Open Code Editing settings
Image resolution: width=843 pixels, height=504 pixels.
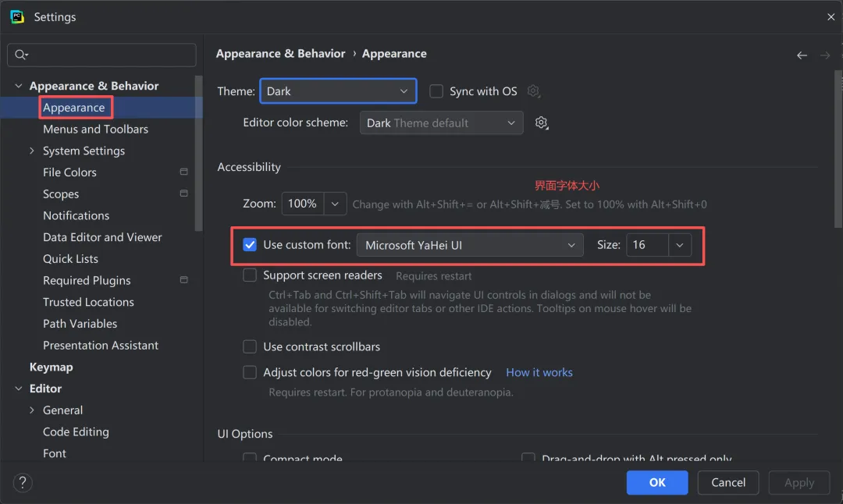pyautogui.click(x=76, y=431)
